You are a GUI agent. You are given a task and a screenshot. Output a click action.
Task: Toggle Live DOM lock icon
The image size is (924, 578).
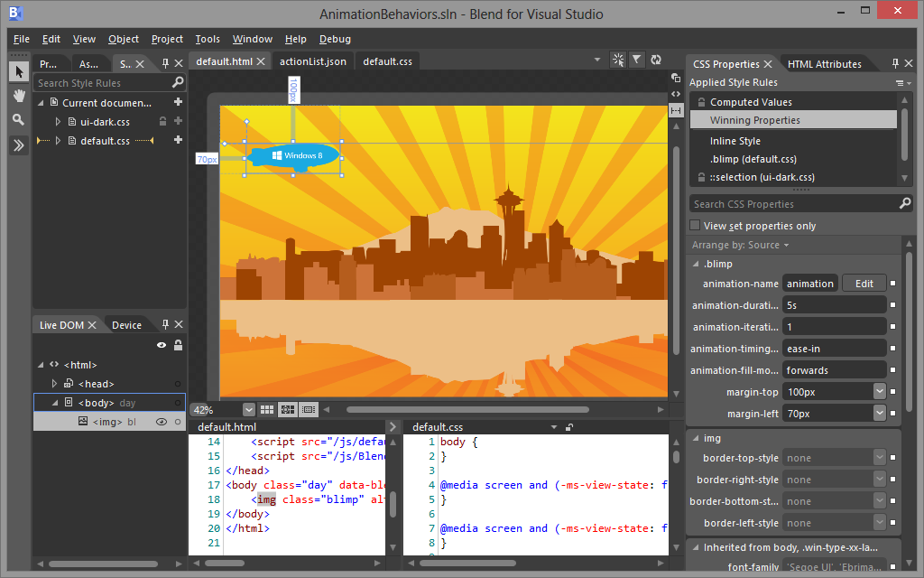pyautogui.click(x=178, y=345)
